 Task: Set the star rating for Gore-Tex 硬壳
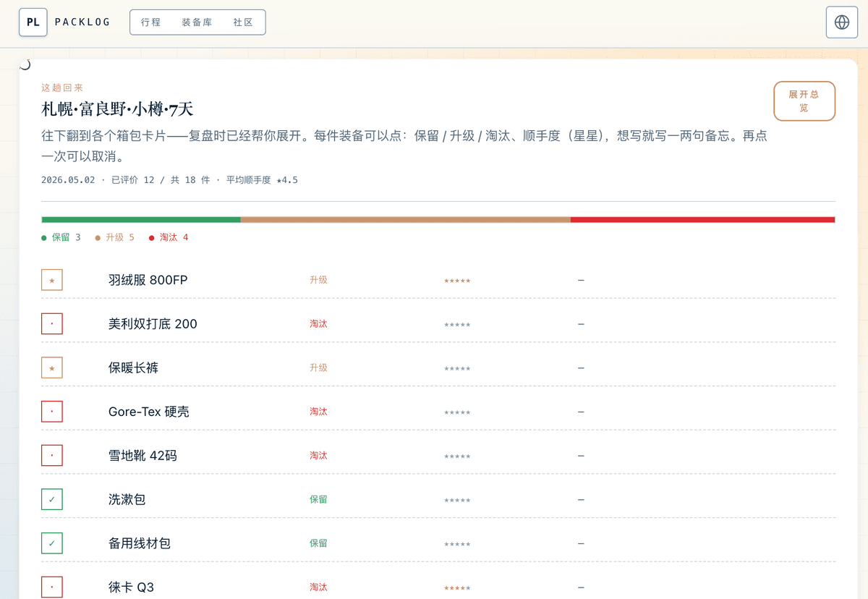click(x=457, y=412)
